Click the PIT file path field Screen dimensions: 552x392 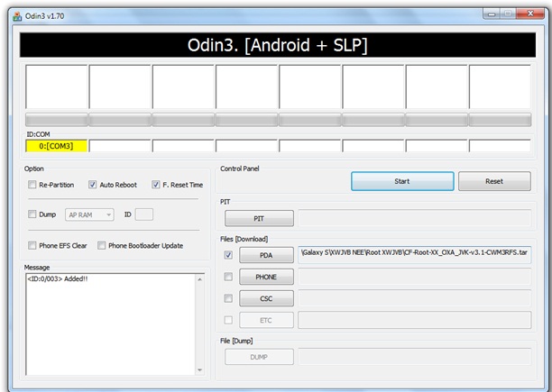[415, 218]
